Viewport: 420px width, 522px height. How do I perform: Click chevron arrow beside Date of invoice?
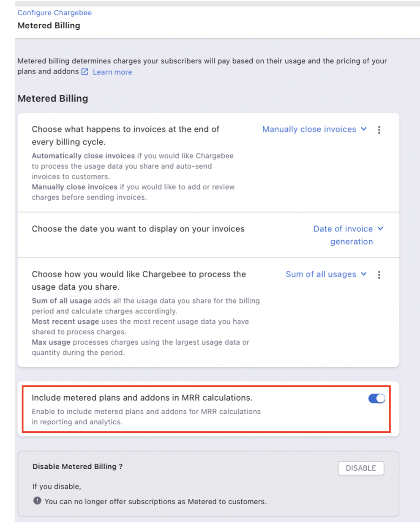(x=380, y=228)
